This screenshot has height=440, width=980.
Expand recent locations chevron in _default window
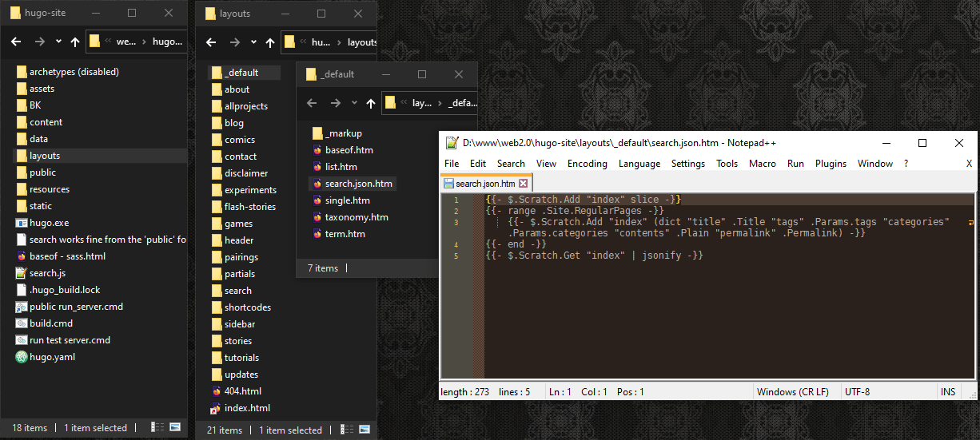[353, 103]
